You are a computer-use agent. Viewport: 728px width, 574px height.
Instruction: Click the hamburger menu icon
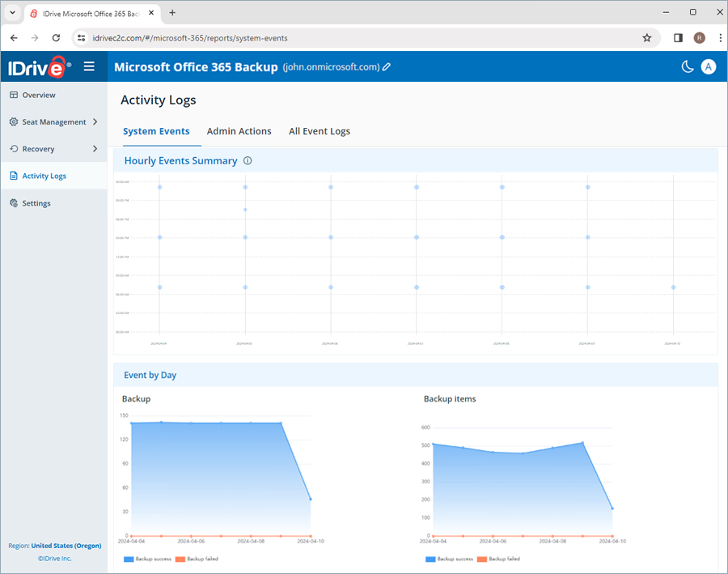[89, 66]
